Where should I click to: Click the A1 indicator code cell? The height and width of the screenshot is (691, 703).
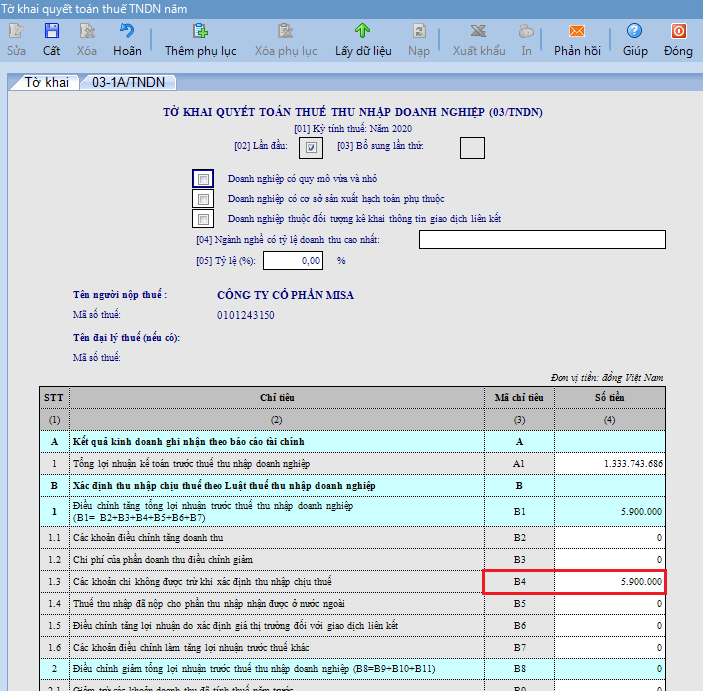(x=519, y=464)
